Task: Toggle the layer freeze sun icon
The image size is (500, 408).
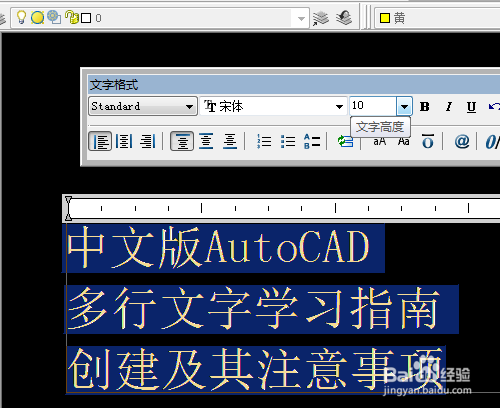Action: point(37,18)
